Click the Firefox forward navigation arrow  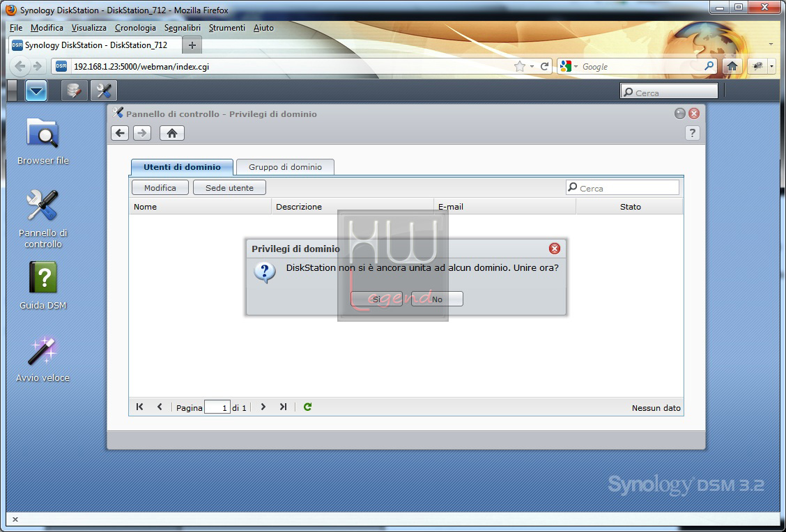tap(38, 66)
